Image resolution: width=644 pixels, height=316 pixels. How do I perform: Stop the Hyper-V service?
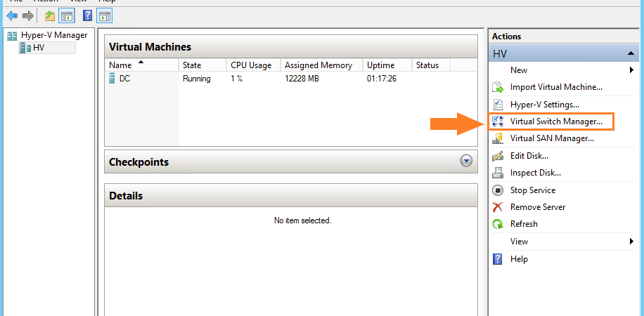click(533, 190)
